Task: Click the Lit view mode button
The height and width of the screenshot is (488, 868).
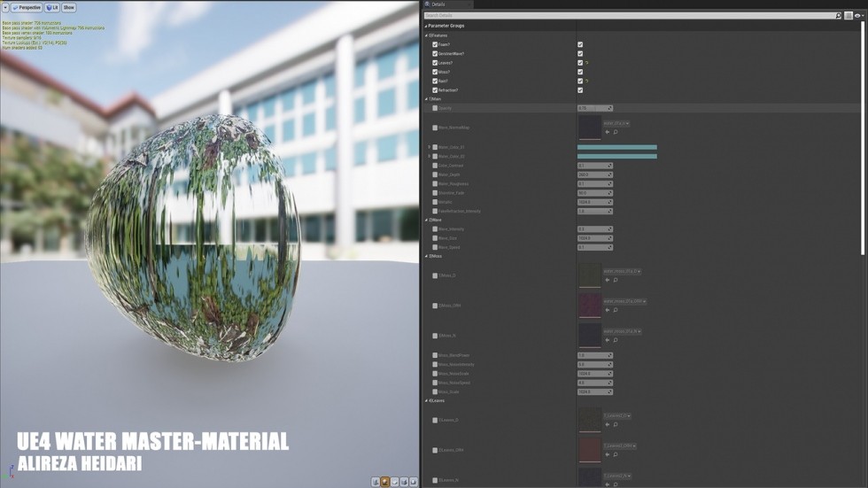Action: (51, 7)
